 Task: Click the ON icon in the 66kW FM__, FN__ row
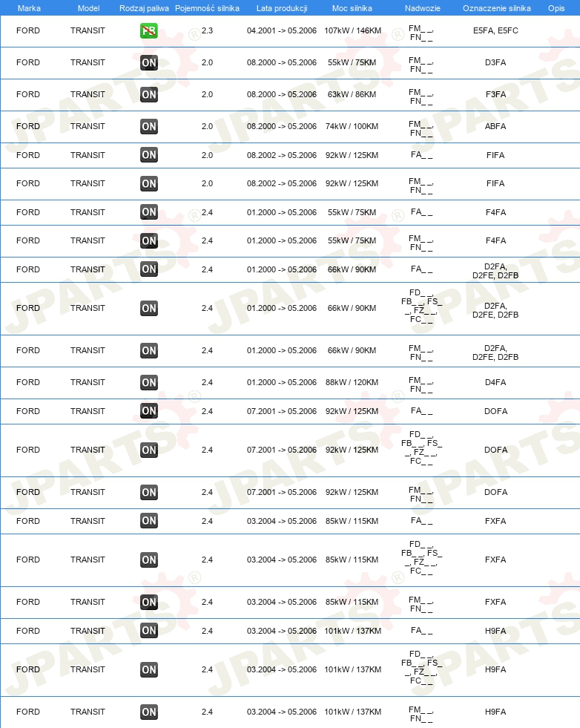[149, 350]
